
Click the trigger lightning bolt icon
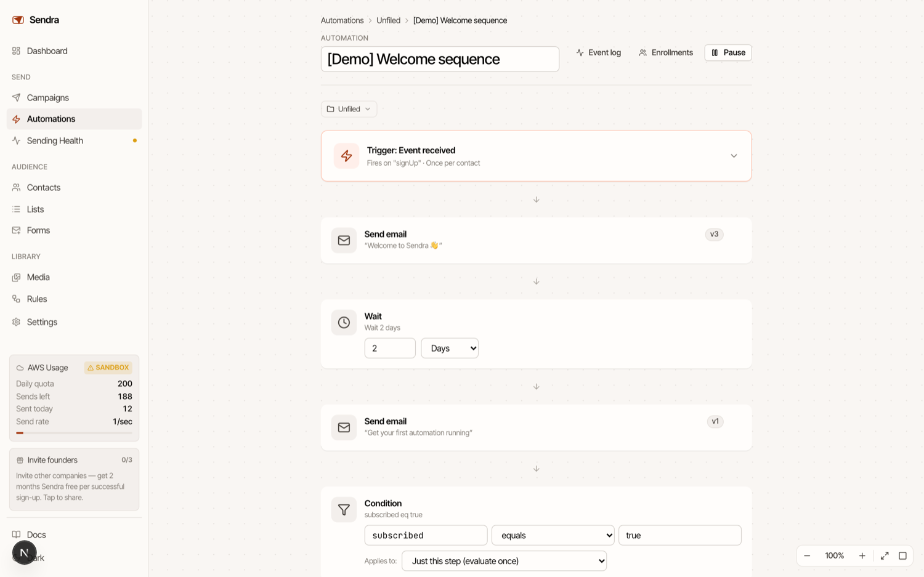click(x=346, y=156)
